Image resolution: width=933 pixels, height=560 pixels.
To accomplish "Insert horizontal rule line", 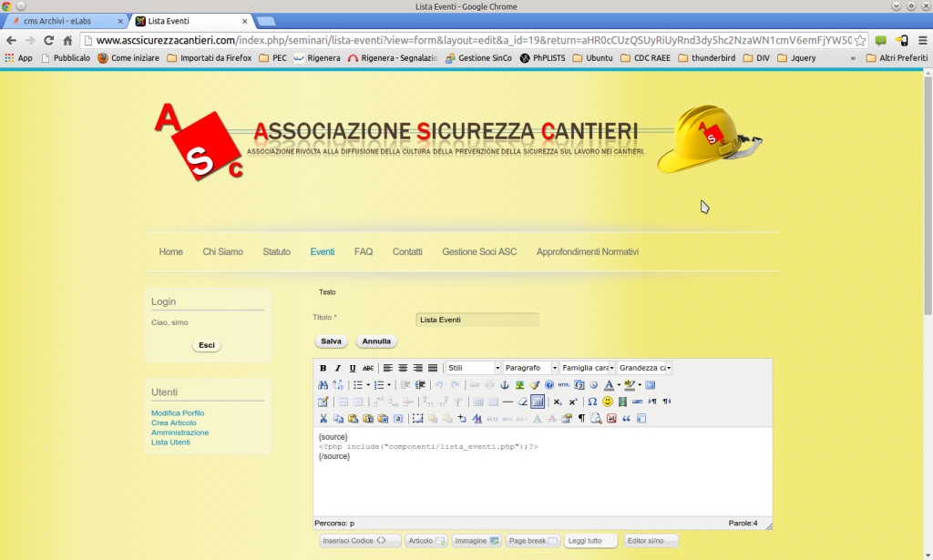I will pyautogui.click(x=508, y=402).
